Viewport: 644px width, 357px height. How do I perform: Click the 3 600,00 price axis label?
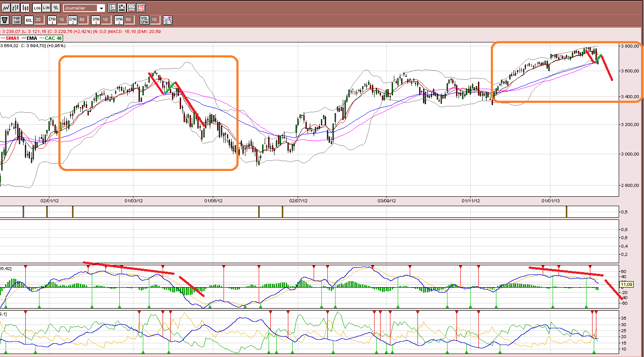[x=631, y=71]
